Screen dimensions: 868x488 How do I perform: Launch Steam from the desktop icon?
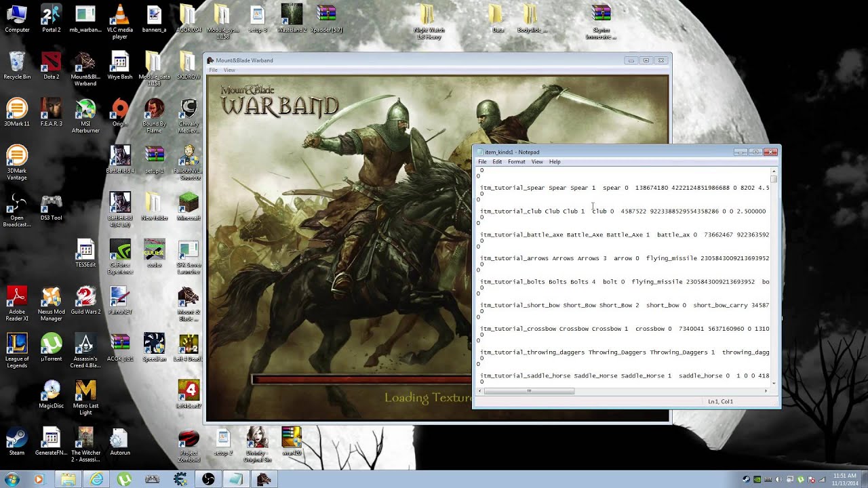16,441
